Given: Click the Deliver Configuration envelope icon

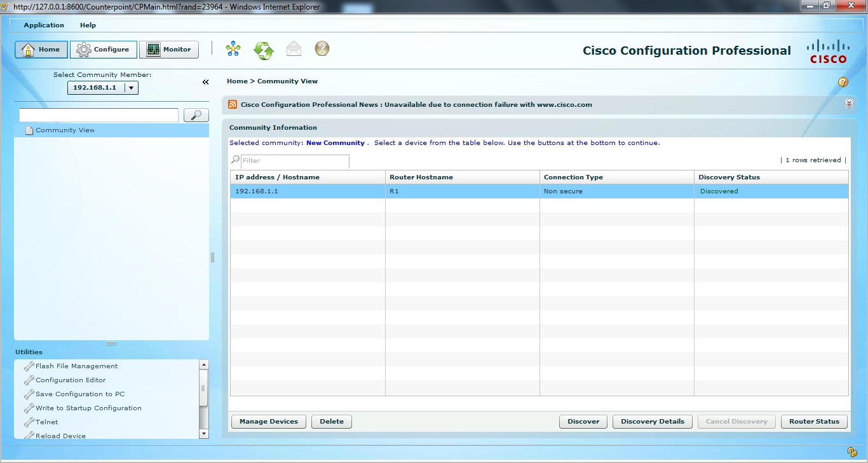Looking at the screenshot, I should pos(294,49).
